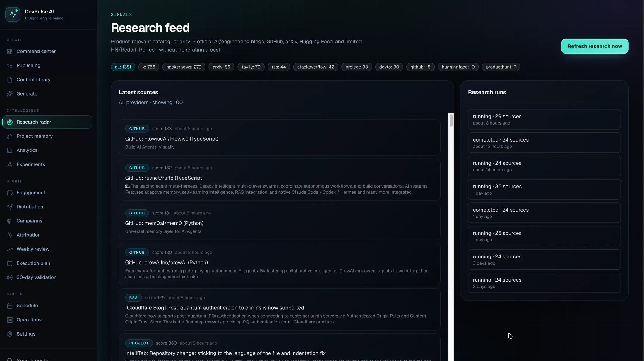
Task: Click 'All providers · showing 100' text
Action: click(x=151, y=103)
